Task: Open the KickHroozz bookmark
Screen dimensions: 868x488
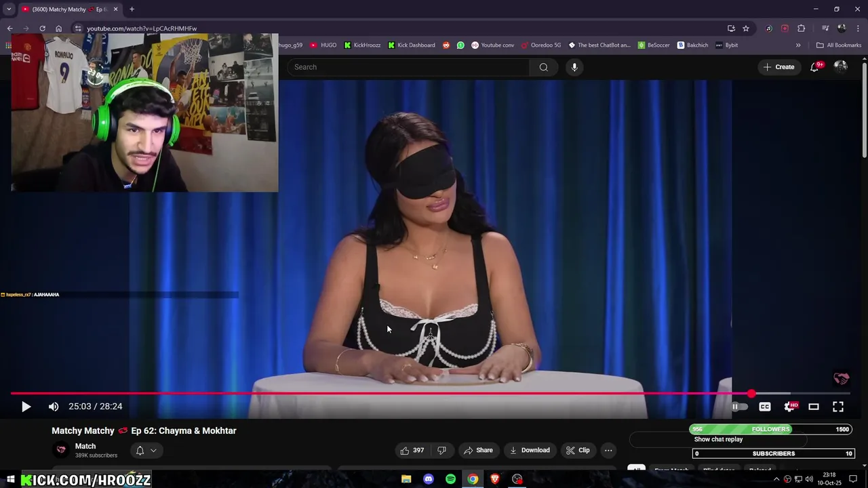Action: pyautogui.click(x=362, y=45)
